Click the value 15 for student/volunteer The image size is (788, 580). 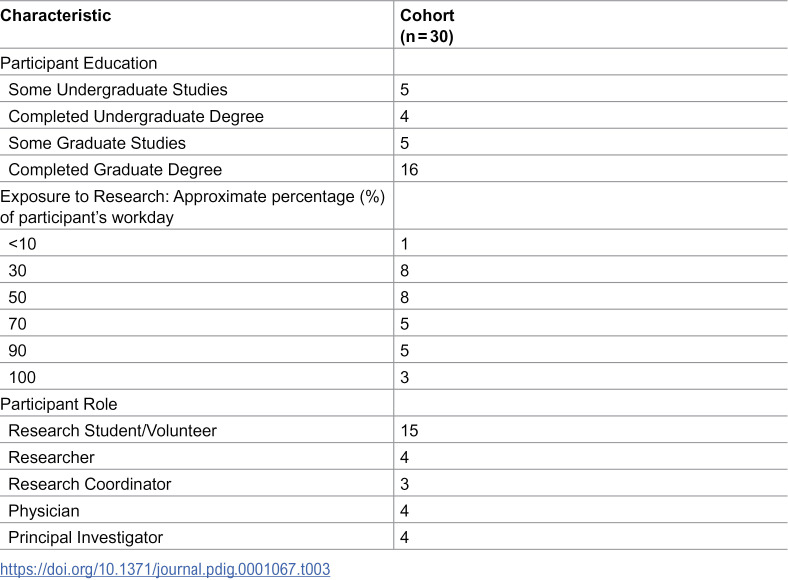409,430
